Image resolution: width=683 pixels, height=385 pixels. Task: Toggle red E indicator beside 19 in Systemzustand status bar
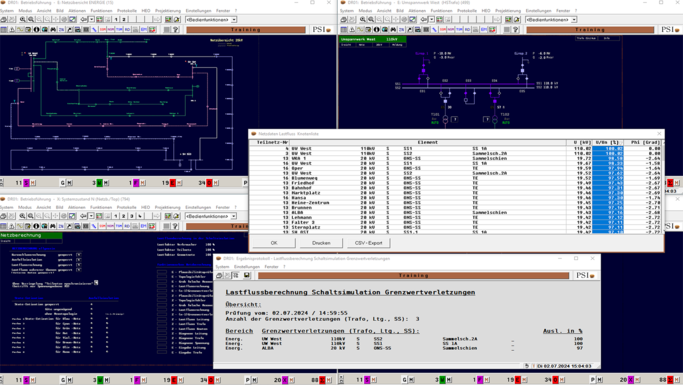pyautogui.click(x=173, y=380)
